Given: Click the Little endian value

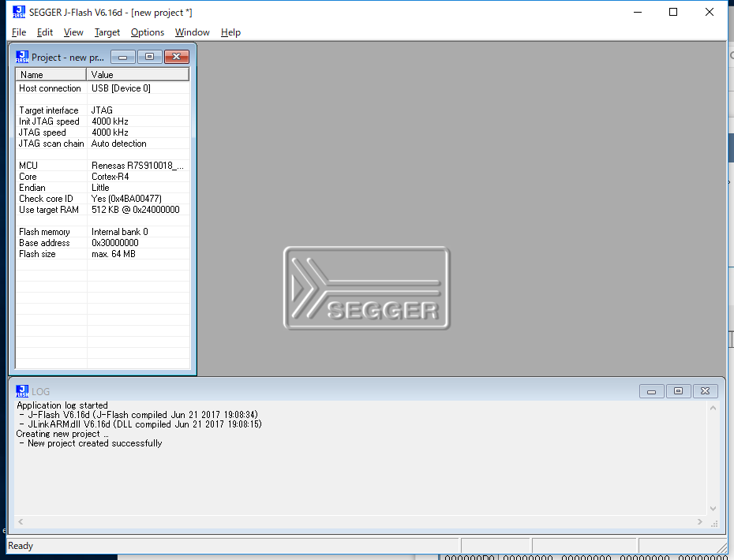Looking at the screenshot, I should pyautogui.click(x=100, y=188).
